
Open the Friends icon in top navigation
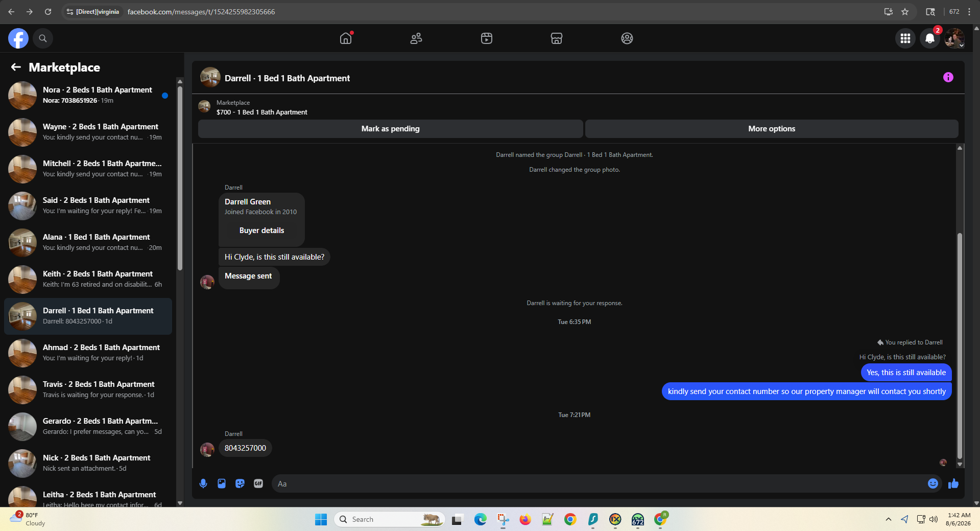[416, 38]
